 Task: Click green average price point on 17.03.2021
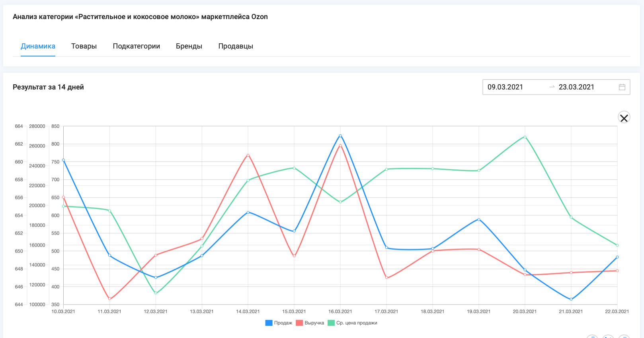pos(386,169)
